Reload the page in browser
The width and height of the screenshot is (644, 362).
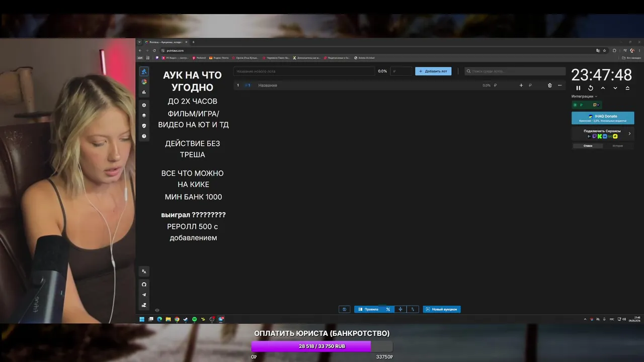pos(154,50)
